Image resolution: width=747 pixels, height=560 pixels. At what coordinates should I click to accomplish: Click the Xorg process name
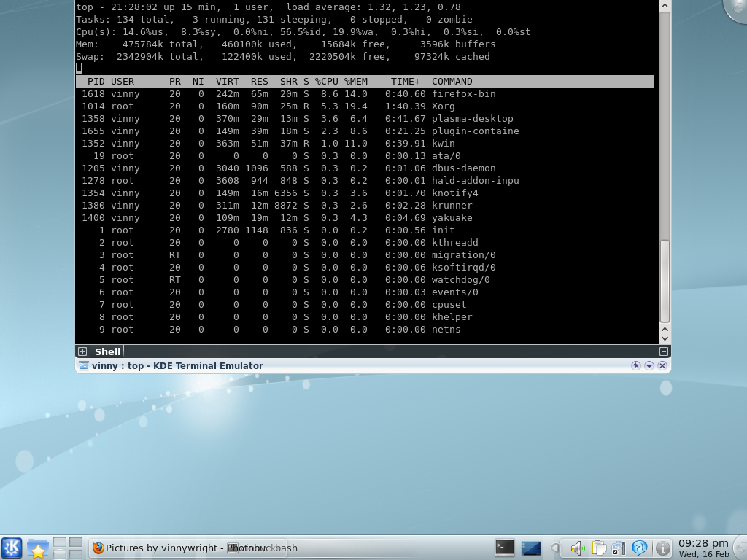[443, 106]
